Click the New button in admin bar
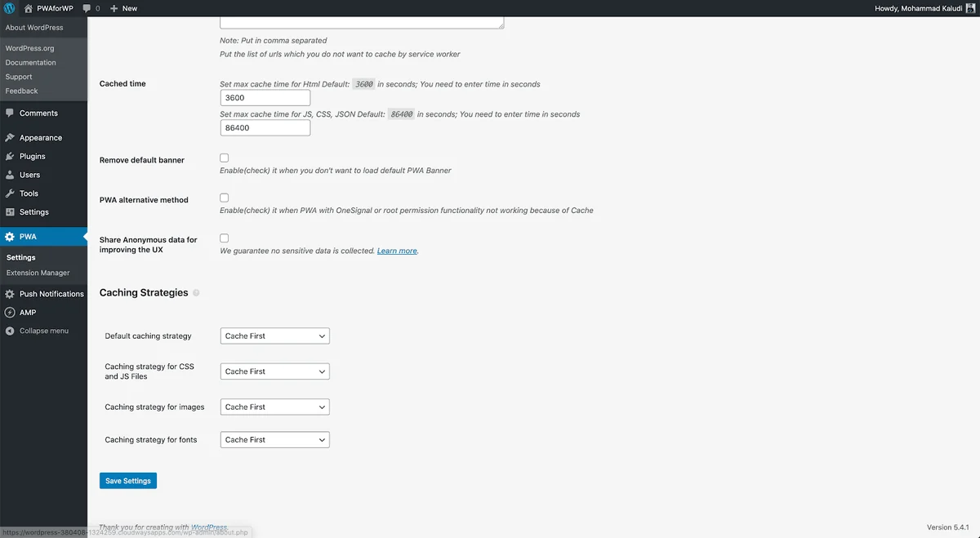This screenshot has height=538, width=980. pyautogui.click(x=124, y=8)
